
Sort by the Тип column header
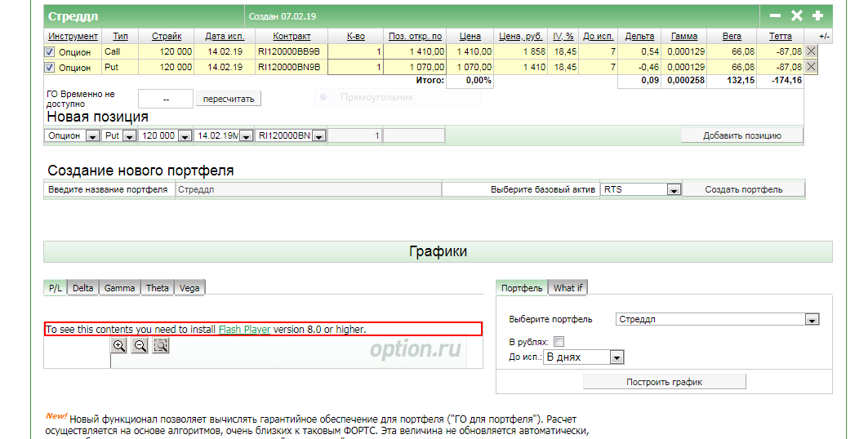(x=121, y=36)
